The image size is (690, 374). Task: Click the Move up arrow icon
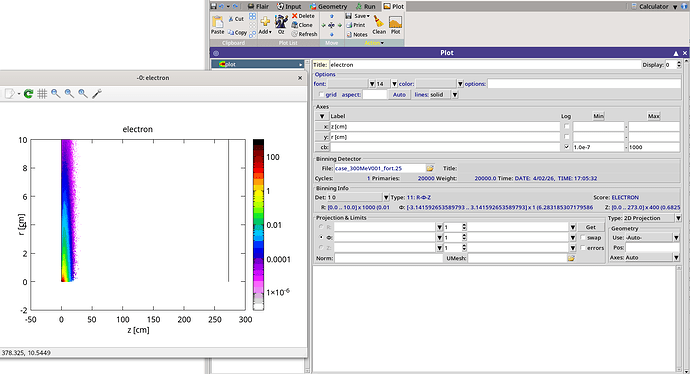[x=331, y=16]
